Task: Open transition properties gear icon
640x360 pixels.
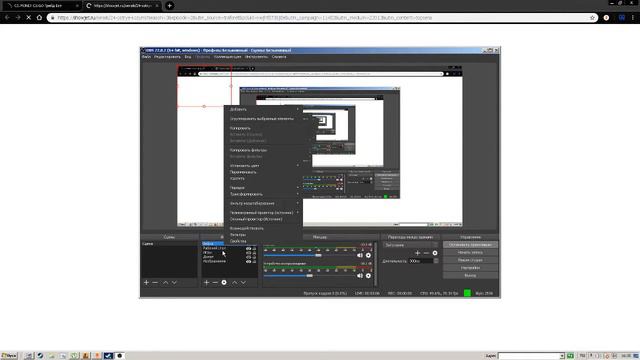Action: tap(435, 253)
